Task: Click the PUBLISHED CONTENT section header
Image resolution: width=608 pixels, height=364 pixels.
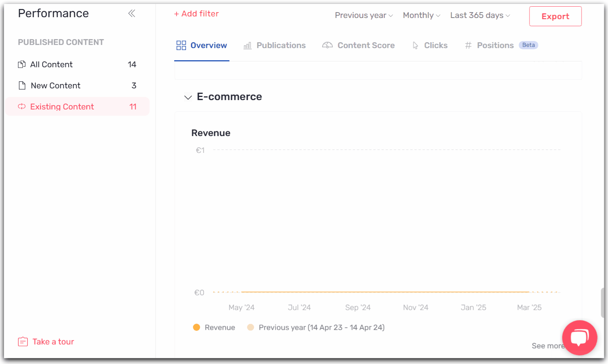Action: tap(61, 42)
